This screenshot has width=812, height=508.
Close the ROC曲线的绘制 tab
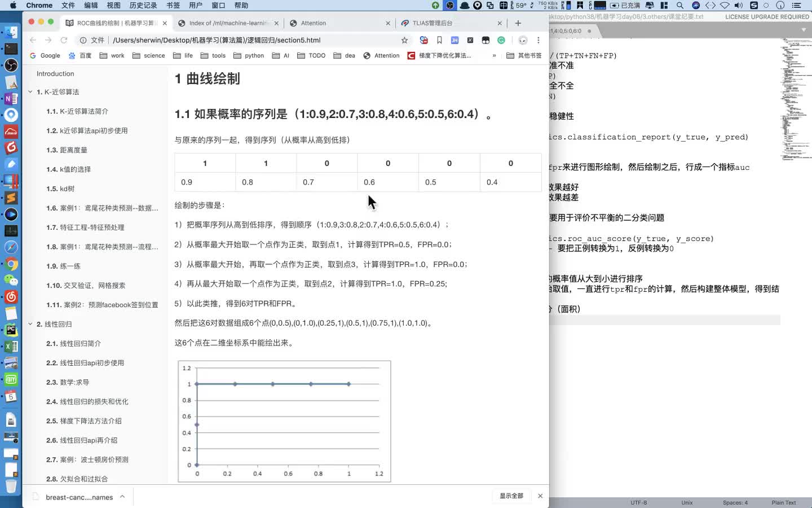point(165,23)
